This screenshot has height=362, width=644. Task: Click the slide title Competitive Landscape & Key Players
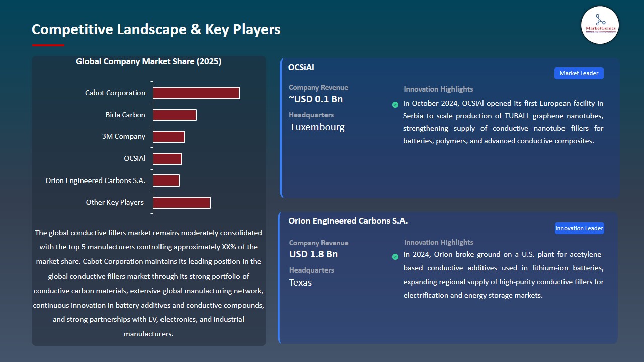(x=156, y=29)
